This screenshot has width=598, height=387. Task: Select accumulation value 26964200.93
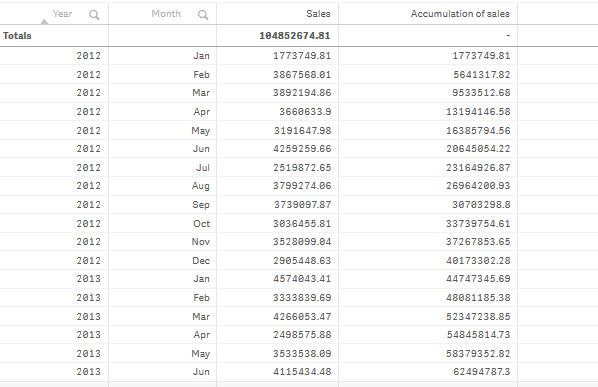[x=478, y=186]
